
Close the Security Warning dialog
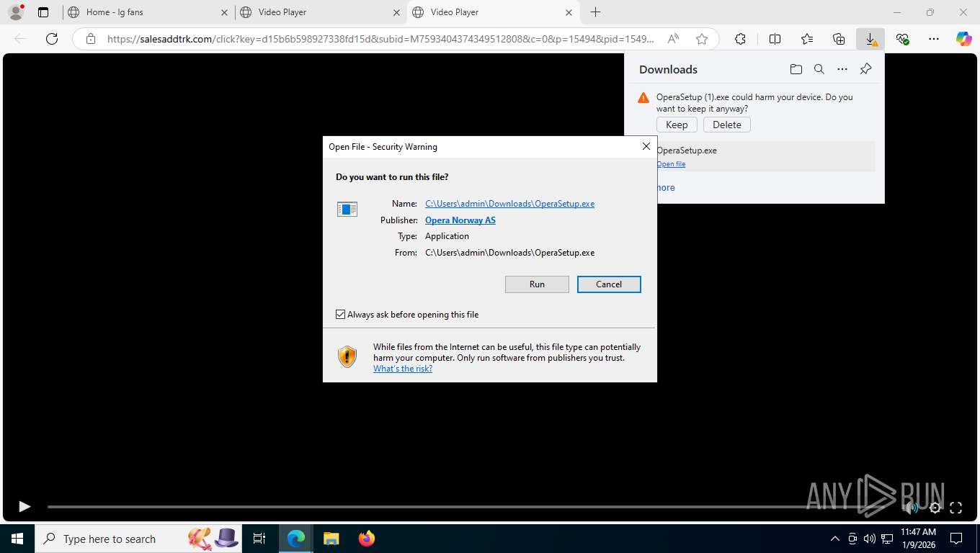pos(646,146)
